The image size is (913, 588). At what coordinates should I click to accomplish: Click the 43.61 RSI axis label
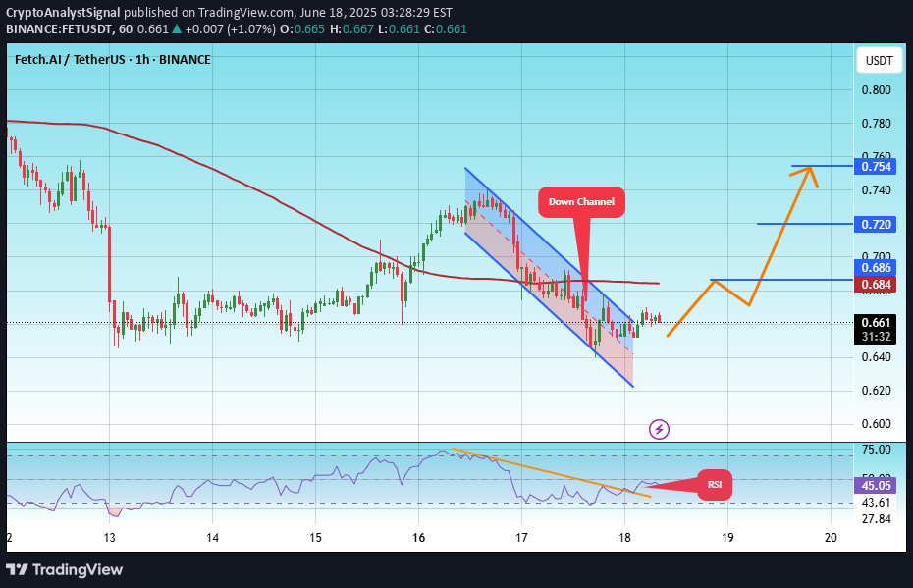point(877,503)
